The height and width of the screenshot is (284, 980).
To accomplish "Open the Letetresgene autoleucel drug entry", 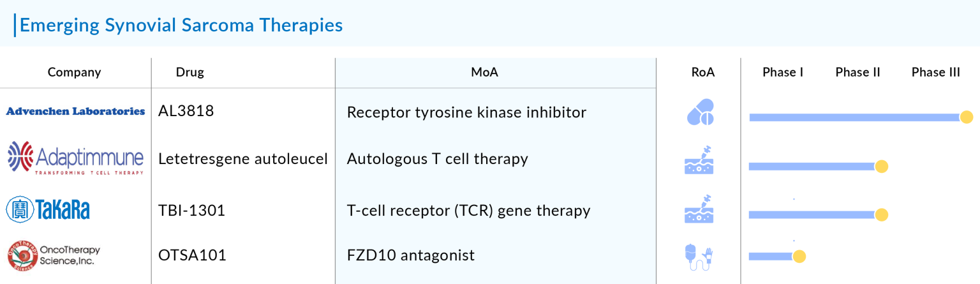I will pyautogui.click(x=243, y=159).
